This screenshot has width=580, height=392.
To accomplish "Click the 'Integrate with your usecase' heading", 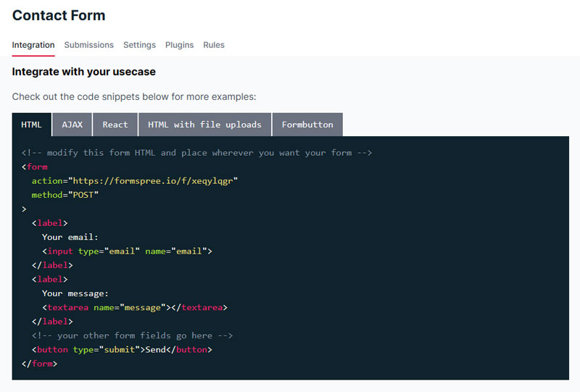I will click(x=84, y=72).
